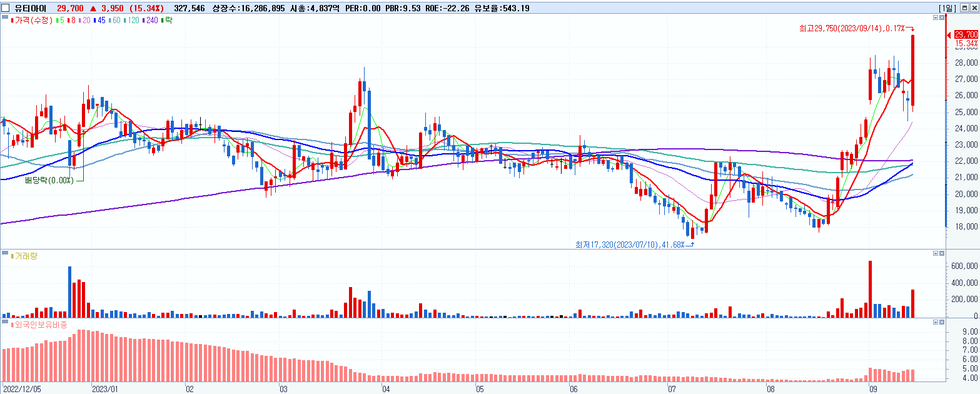Click the 600,000 volume axis label
This screenshot has height=394, width=980.
[964, 266]
